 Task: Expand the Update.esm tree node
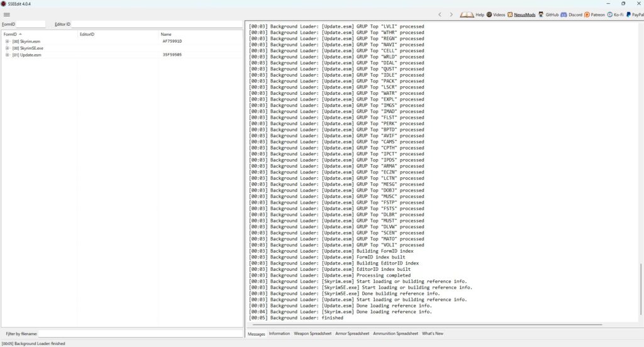pos(8,55)
